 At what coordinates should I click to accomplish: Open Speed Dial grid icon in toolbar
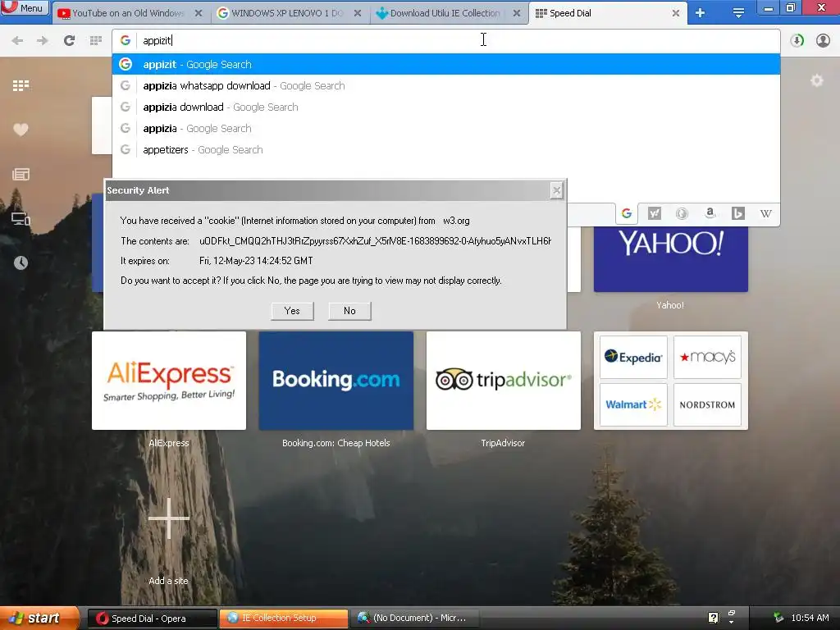[x=96, y=41]
